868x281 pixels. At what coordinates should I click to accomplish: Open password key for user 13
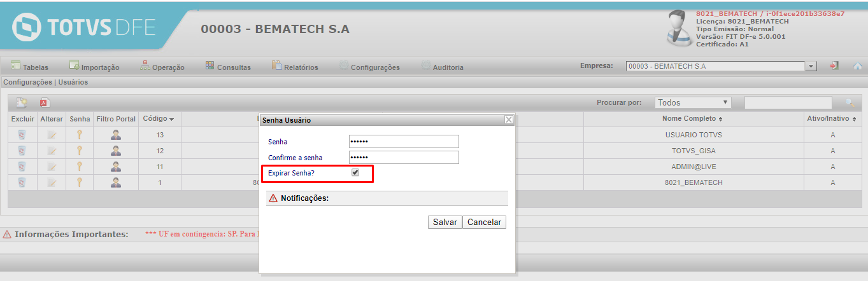tap(80, 134)
